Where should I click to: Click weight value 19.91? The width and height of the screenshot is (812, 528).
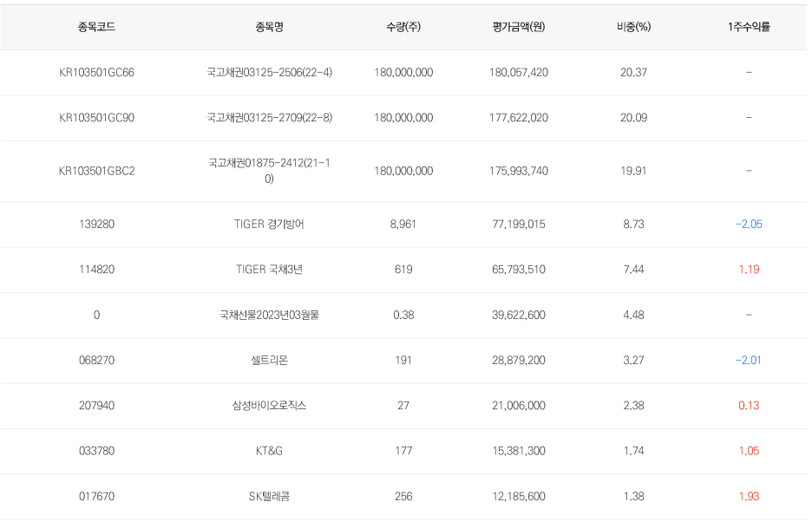pyautogui.click(x=633, y=172)
